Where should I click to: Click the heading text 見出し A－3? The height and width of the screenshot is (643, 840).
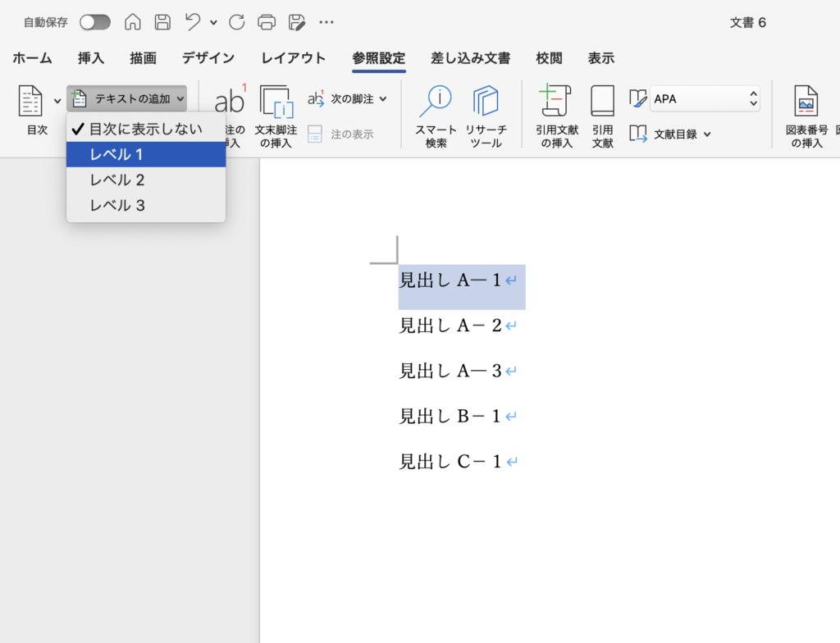[x=450, y=371]
